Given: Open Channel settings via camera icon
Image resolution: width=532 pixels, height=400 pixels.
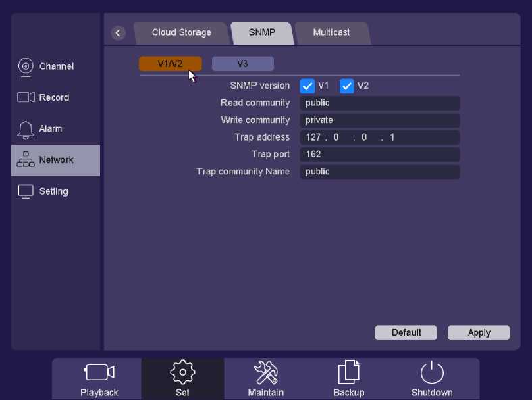Looking at the screenshot, I should coord(26,66).
